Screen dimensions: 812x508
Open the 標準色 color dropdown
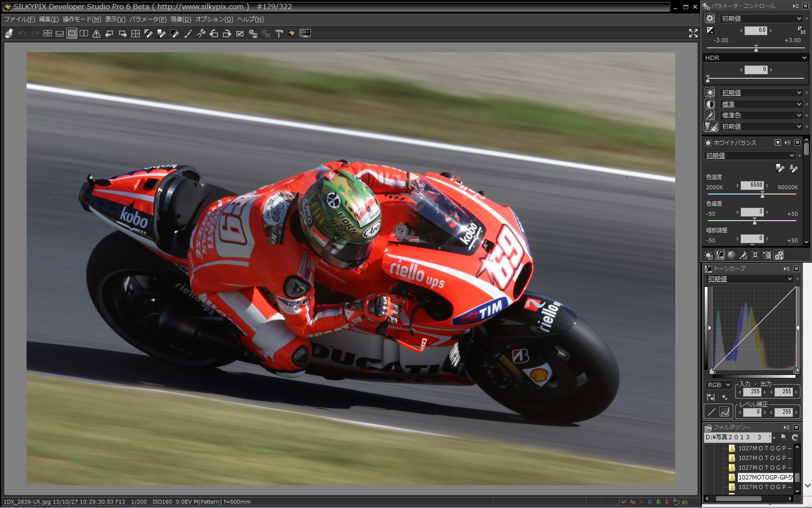tap(761, 115)
